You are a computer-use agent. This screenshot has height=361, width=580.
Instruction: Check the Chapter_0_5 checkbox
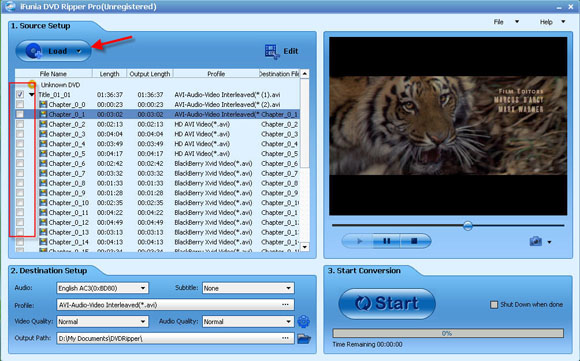pos(20,153)
